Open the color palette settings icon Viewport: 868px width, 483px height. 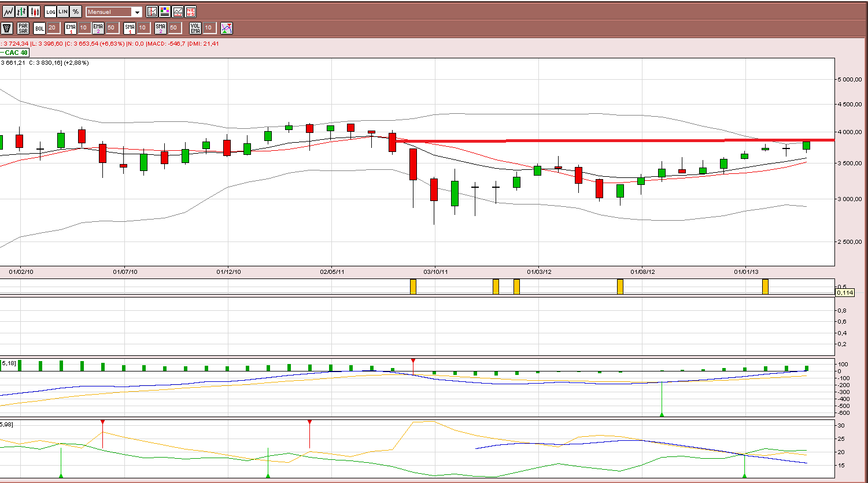[x=165, y=12]
